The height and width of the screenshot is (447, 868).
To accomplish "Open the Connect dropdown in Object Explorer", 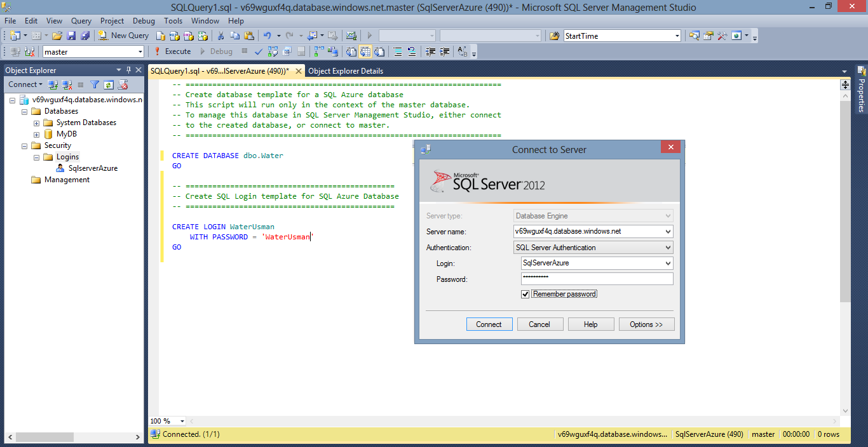I will click(25, 84).
